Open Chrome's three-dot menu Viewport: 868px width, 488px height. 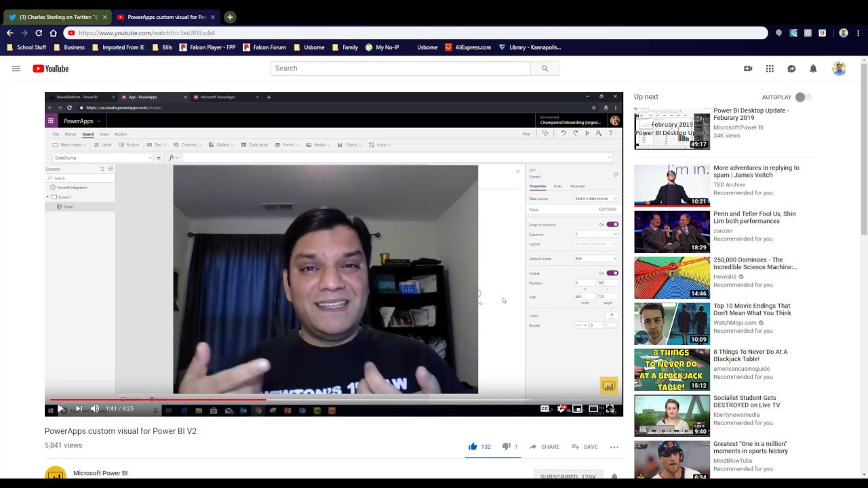click(x=858, y=33)
